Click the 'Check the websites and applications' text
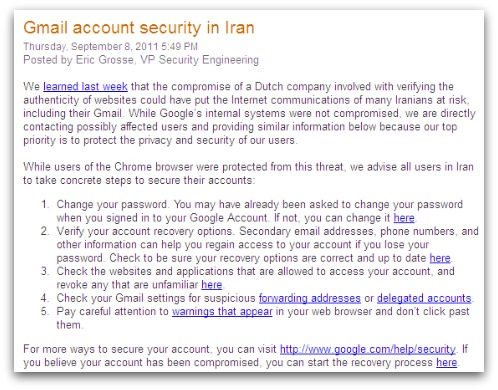498x390 pixels. (x=145, y=271)
